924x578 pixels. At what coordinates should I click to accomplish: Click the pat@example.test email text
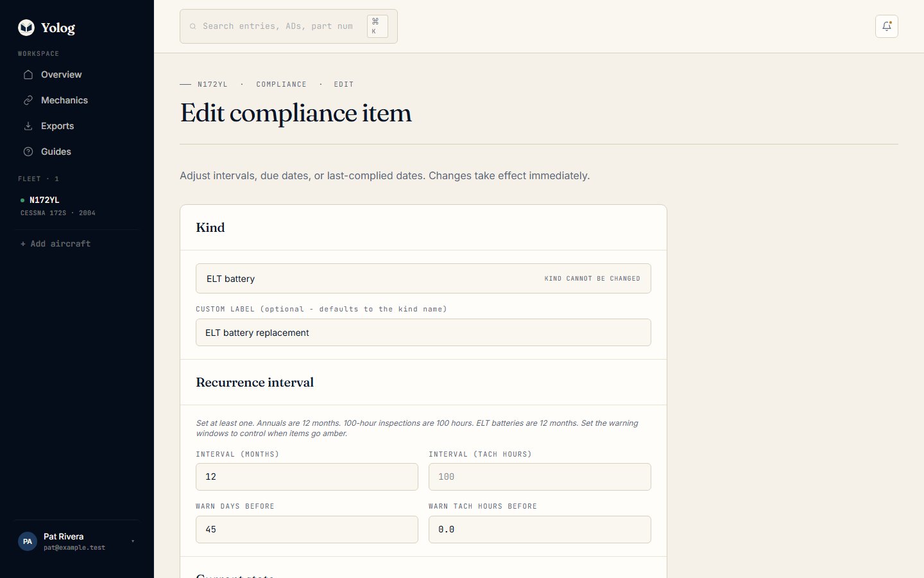pos(74,548)
